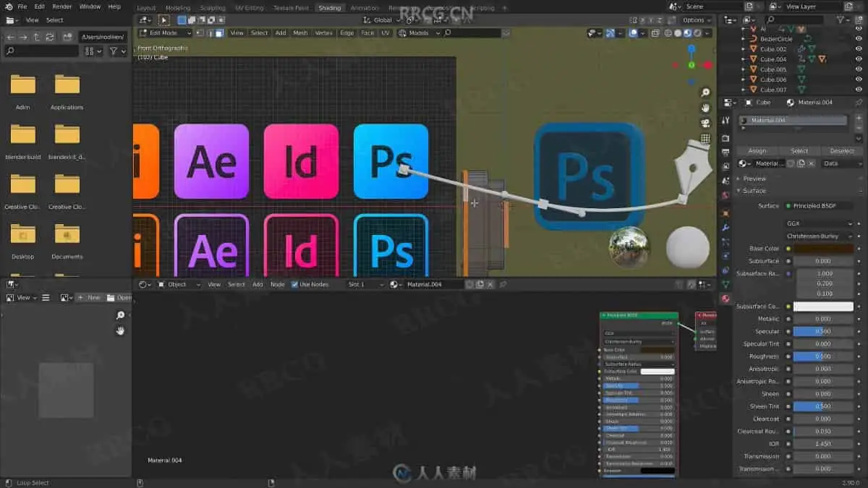Click the file browser search field
Viewport: 868px width, 488px height.
click(x=41, y=51)
